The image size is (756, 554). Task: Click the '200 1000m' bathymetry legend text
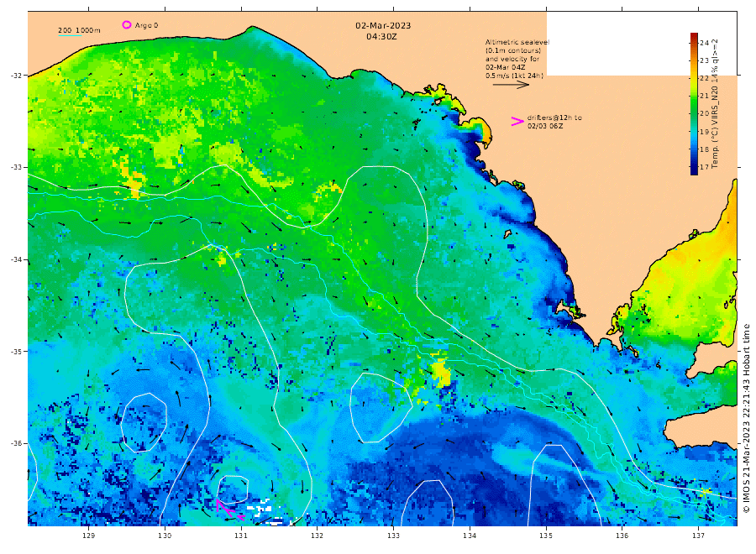tap(79, 30)
